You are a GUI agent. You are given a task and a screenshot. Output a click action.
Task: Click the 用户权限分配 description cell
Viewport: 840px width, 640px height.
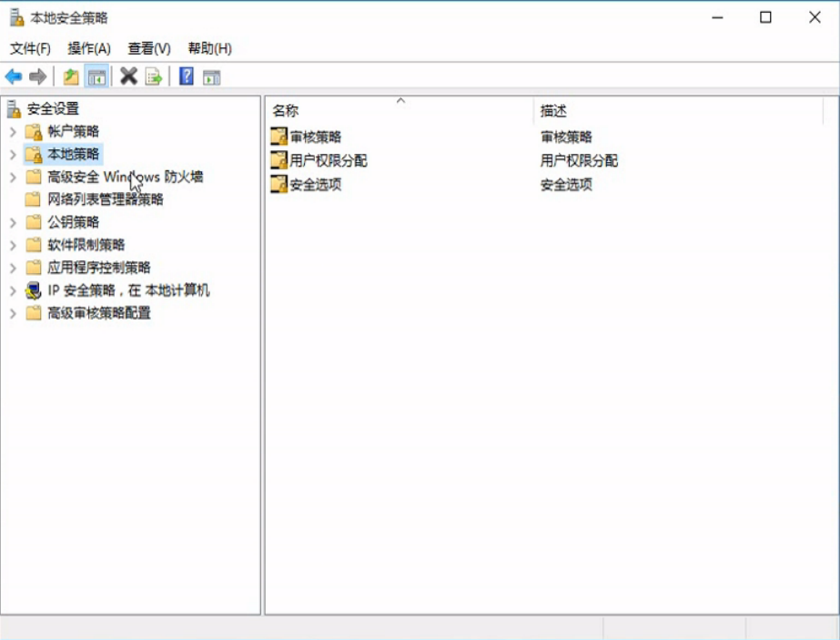(x=579, y=160)
